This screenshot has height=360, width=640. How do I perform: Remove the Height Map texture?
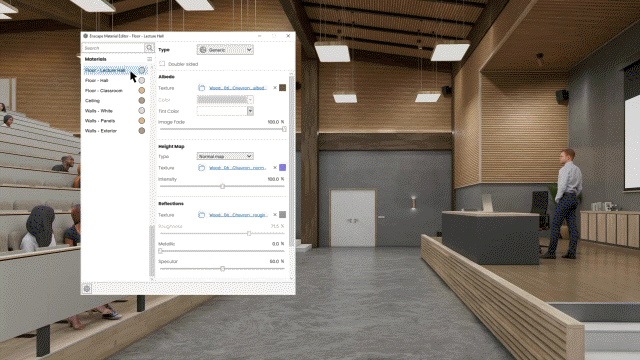tap(275, 168)
